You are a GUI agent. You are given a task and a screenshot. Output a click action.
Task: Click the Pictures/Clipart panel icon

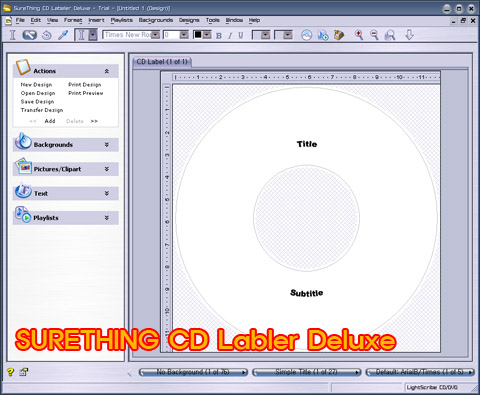[x=23, y=167]
